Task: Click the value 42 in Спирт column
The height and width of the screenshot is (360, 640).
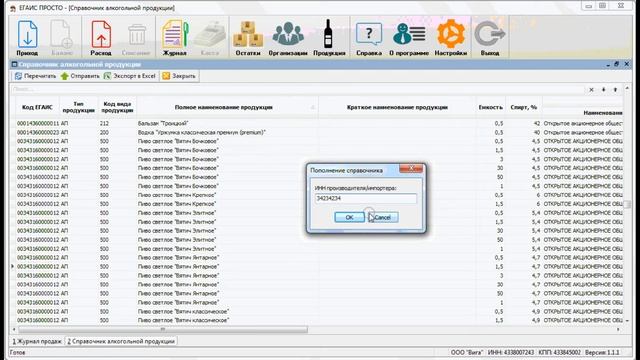Action: (x=536, y=123)
